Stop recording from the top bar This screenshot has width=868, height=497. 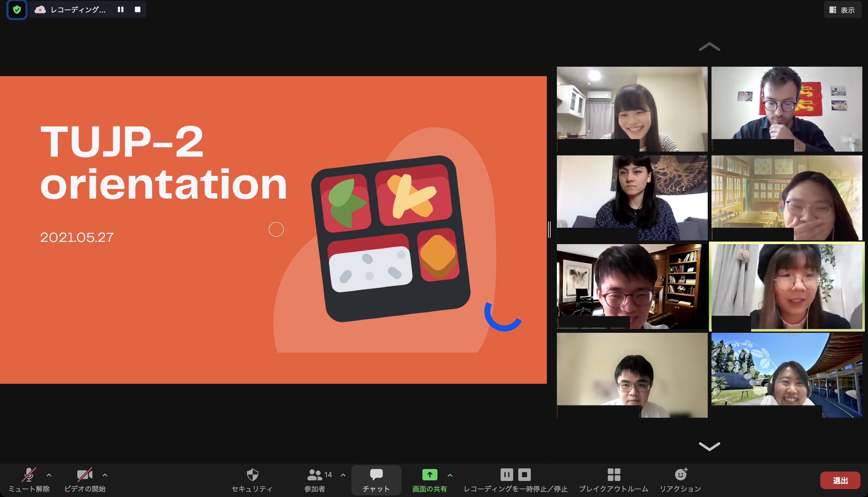138,9
